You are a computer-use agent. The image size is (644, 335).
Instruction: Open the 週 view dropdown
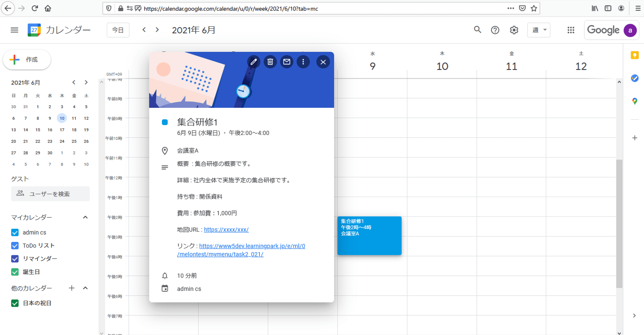pos(538,30)
